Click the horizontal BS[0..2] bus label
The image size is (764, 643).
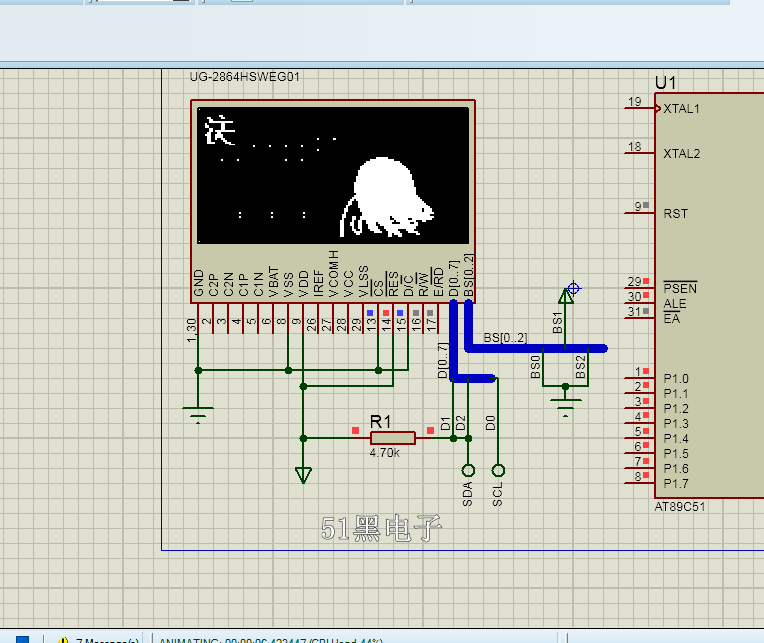pyautogui.click(x=505, y=338)
